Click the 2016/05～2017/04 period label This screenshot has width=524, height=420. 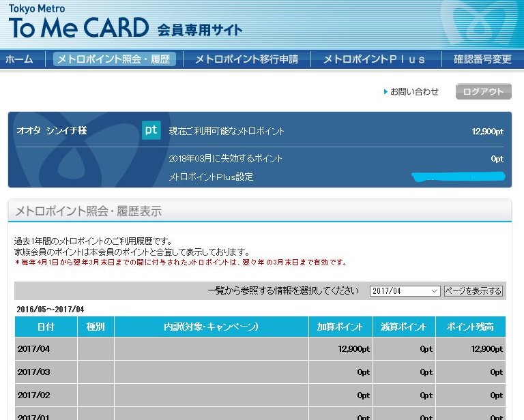pos(50,309)
